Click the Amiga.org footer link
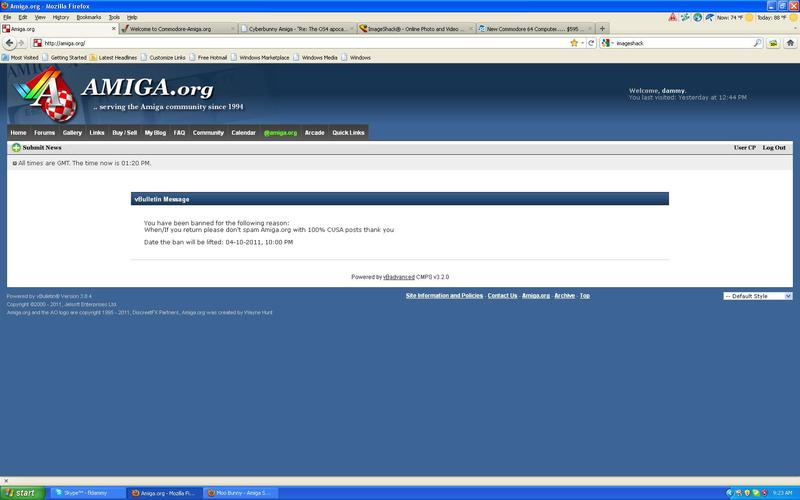The width and height of the screenshot is (800, 500). (536, 296)
